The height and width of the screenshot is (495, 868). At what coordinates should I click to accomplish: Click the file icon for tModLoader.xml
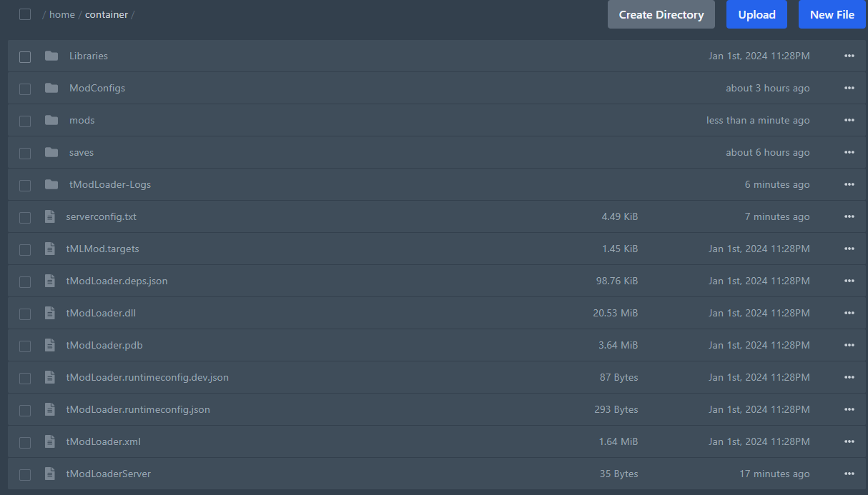[x=49, y=441]
